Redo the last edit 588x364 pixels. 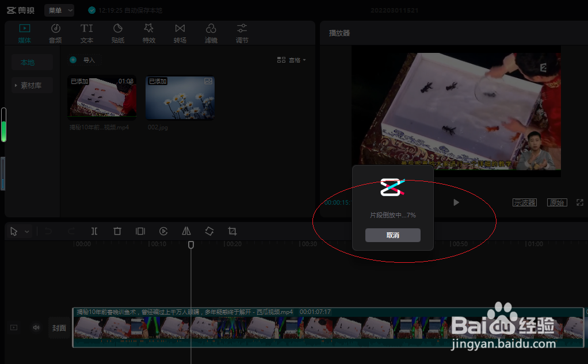coord(71,231)
